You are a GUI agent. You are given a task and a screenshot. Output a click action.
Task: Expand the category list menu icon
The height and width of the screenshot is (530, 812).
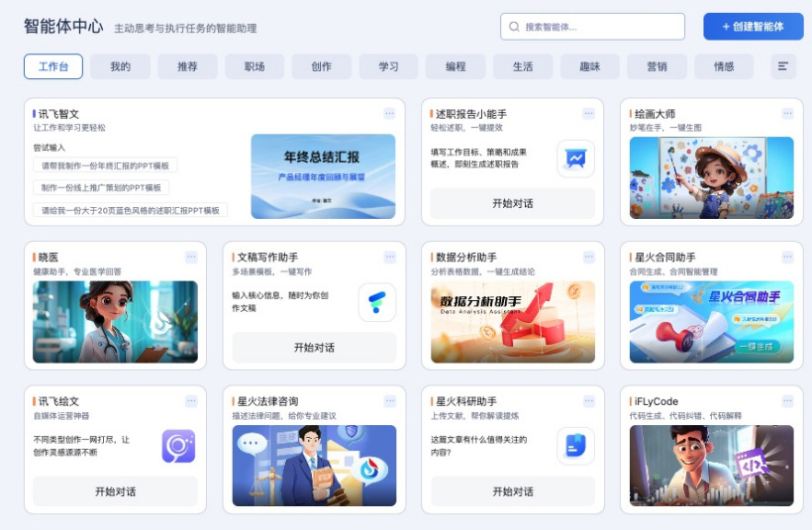coord(783,66)
